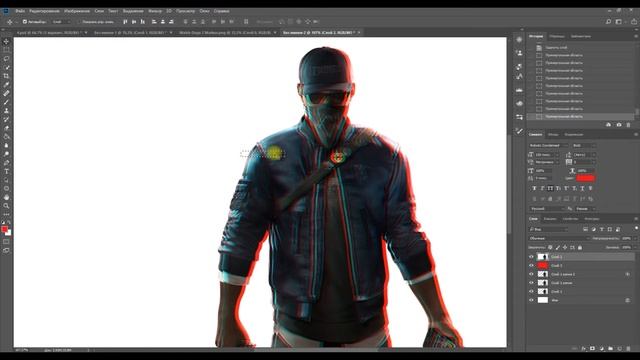The height and width of the screenshot is (360, 640).
Task: Select the Clone Stamp tool
Action: pos(6,111)
